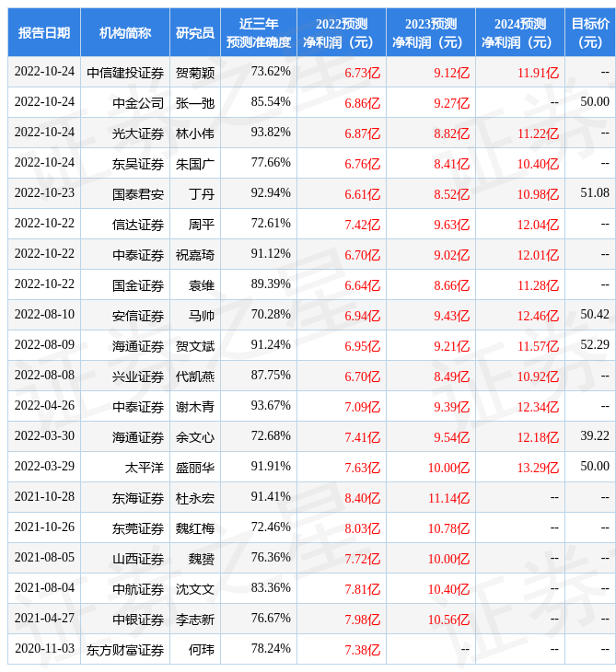Click target price 51.08
Screen dimensions: 616x672
click(595, 193)
